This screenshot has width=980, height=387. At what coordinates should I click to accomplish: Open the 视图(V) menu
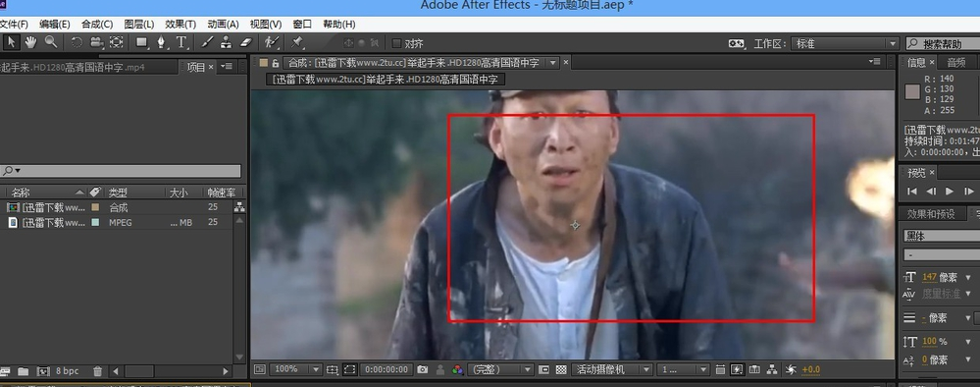266,25
